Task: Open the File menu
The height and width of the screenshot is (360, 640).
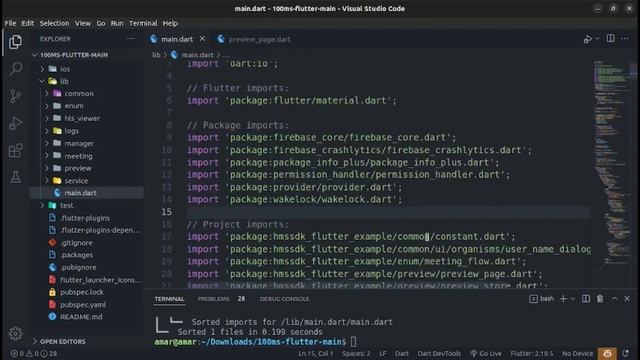Action: 10,23
